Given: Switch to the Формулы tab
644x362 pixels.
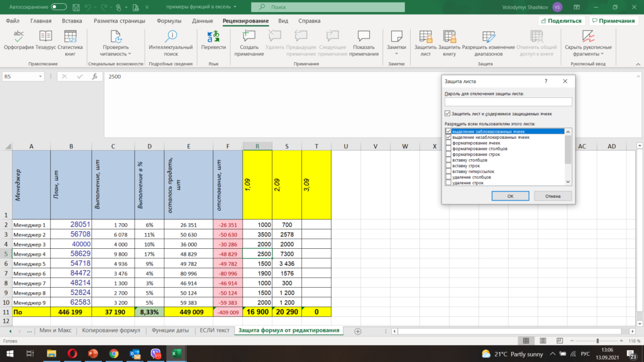Looking at the screenshot, I should [169, 21].
